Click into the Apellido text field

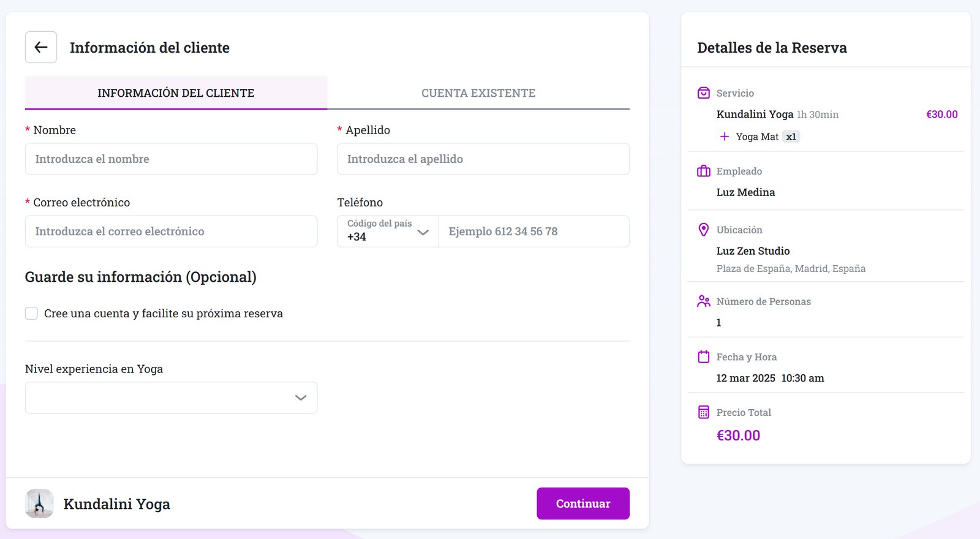[x=483, y=159]
